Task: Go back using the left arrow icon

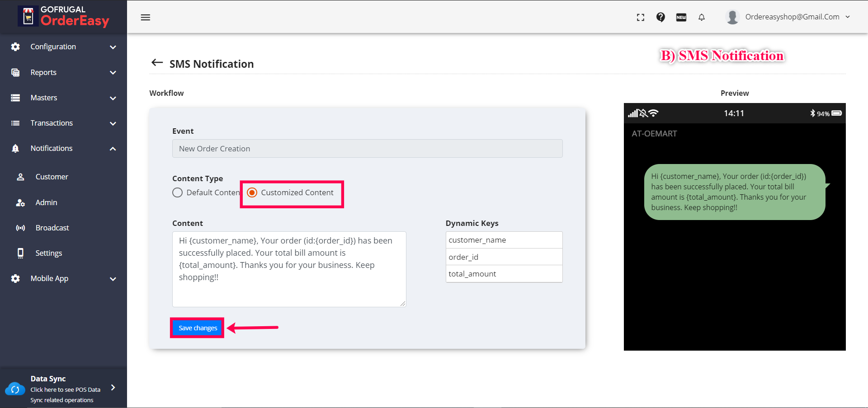Action: 157,63
